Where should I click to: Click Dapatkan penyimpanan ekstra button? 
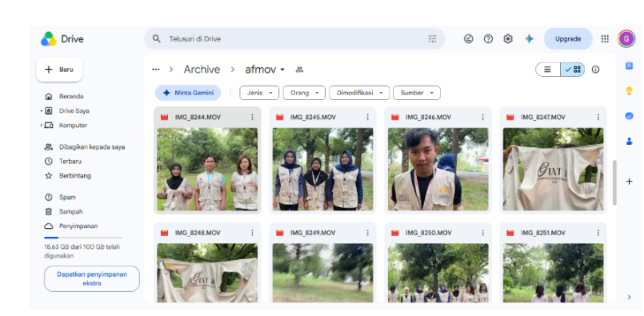coord(92,278)
